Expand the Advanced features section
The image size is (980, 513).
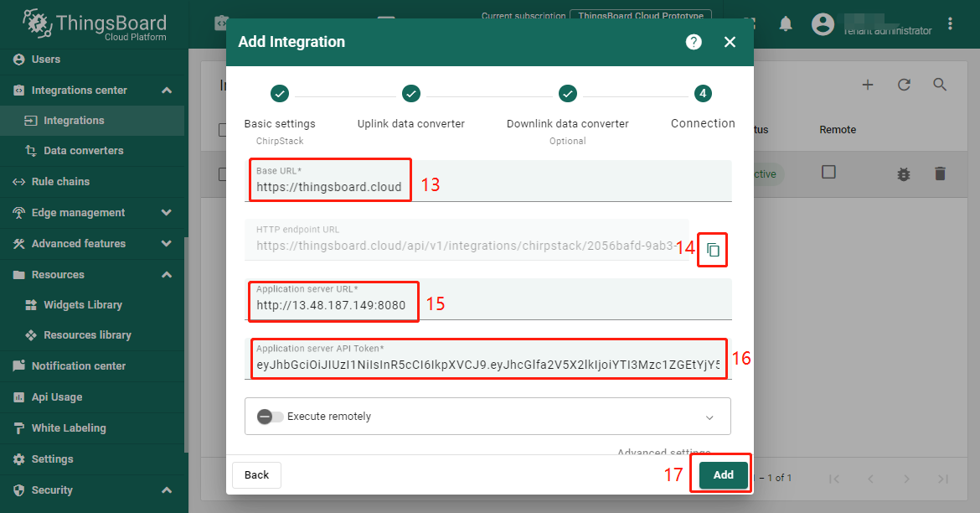tap(166, 243)
